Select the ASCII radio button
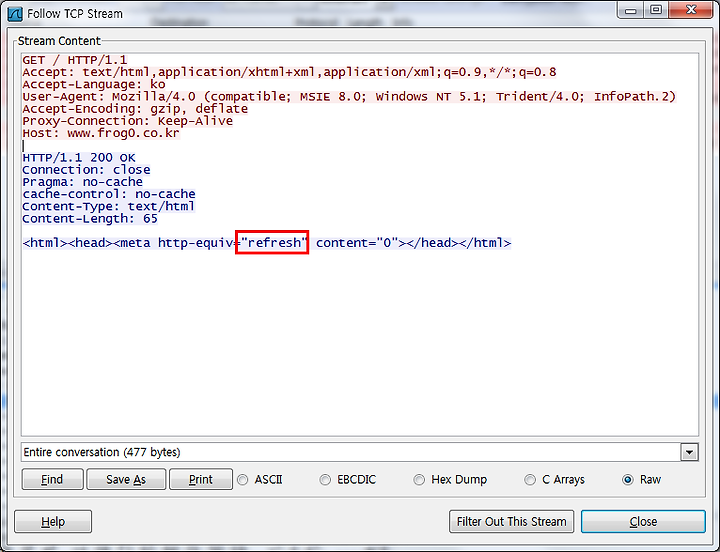This screenshot has width=720, height=552. (x=242, y=480)
